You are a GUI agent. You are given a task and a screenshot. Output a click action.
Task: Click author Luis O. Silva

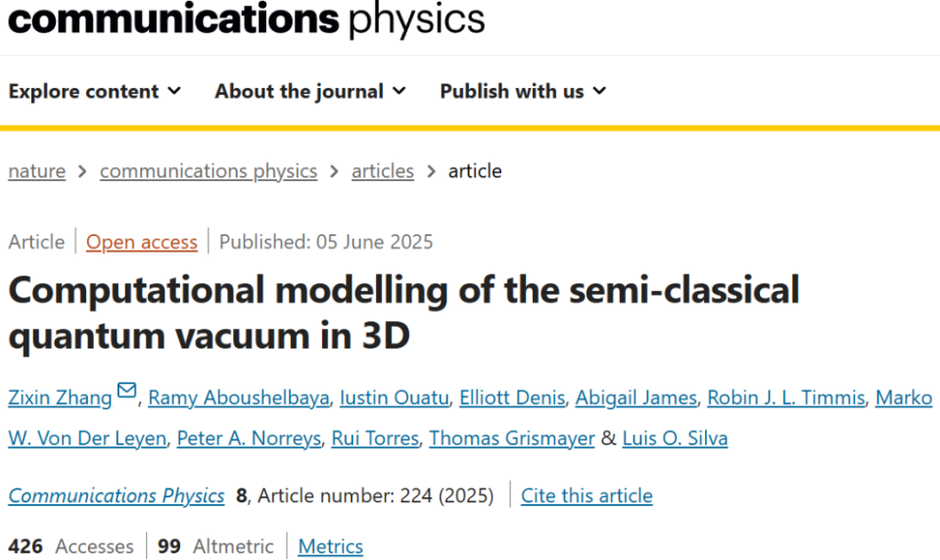tap(676, 439)
